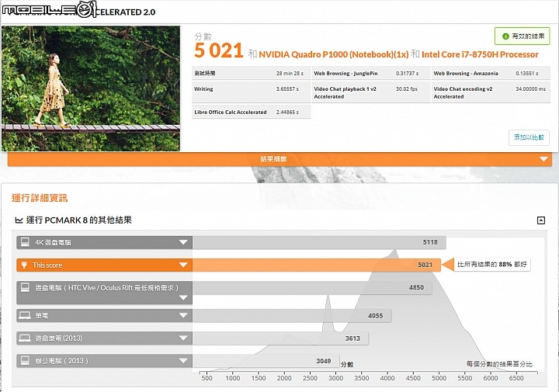
Task: Expand the 結果細節 orange bar
Action: (x=279, y=159)
